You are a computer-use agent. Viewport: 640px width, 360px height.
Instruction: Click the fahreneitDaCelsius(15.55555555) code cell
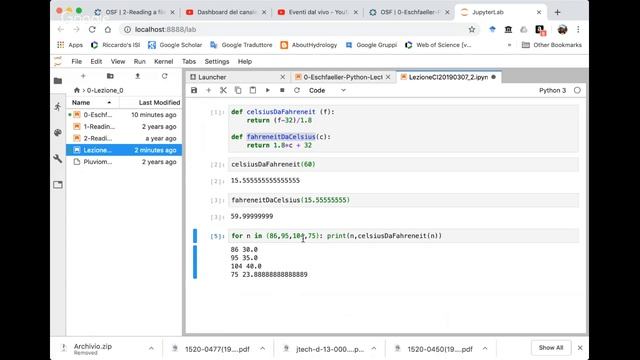[403, 200]
